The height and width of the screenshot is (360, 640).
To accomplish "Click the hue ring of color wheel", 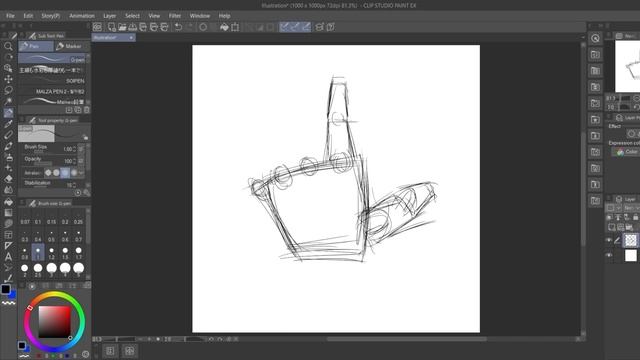I will [x=55, y=295].
